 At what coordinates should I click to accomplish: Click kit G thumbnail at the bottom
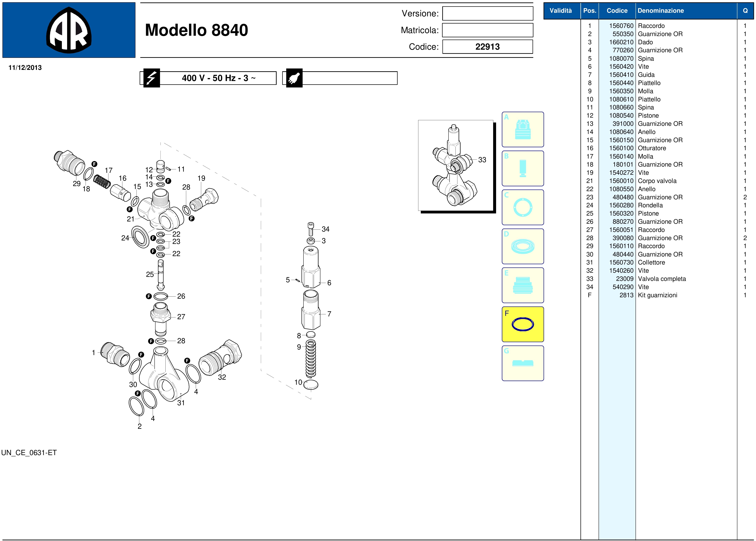click(522, 363)
